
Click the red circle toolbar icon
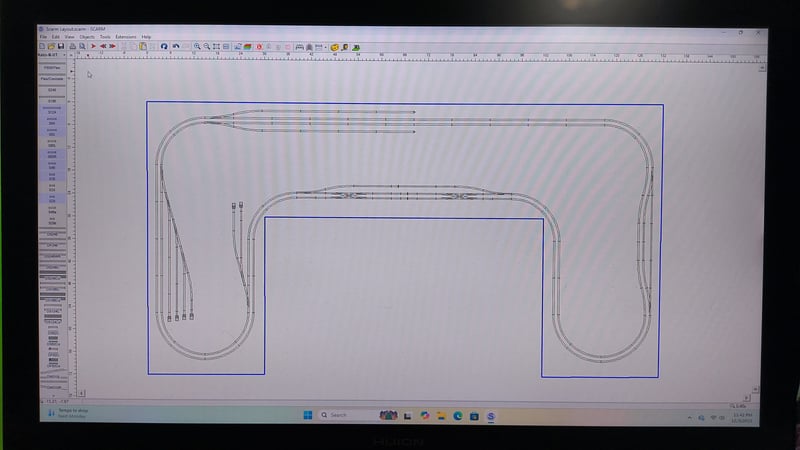[x=259, y=47]
